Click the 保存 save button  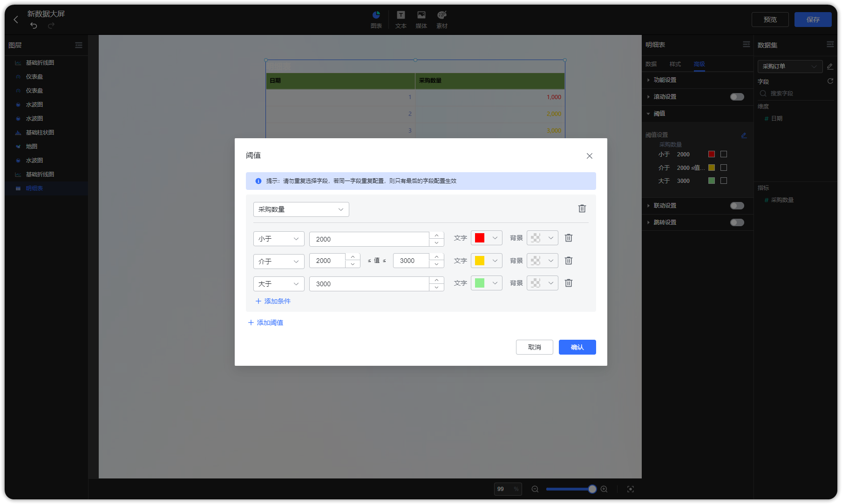[x=813, y=20]
